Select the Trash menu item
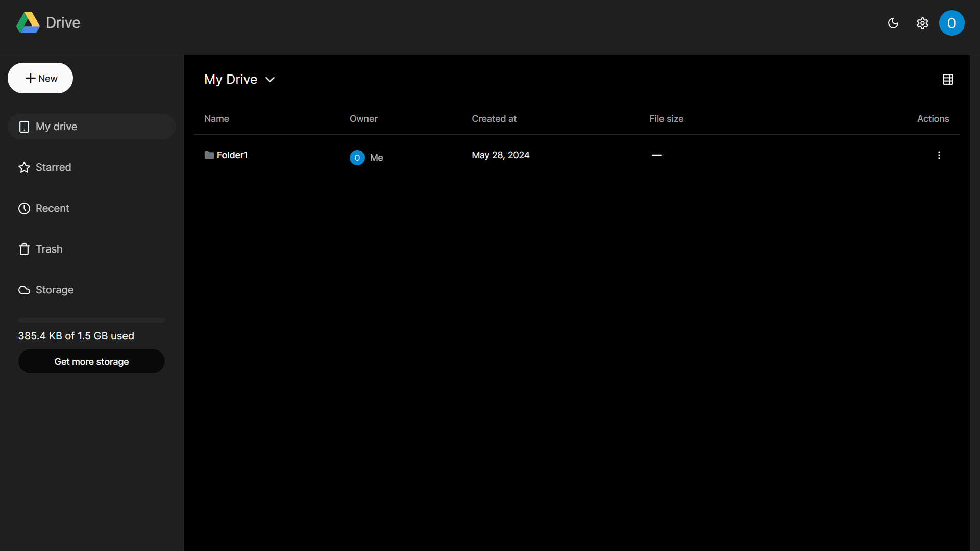 point(48,249)
